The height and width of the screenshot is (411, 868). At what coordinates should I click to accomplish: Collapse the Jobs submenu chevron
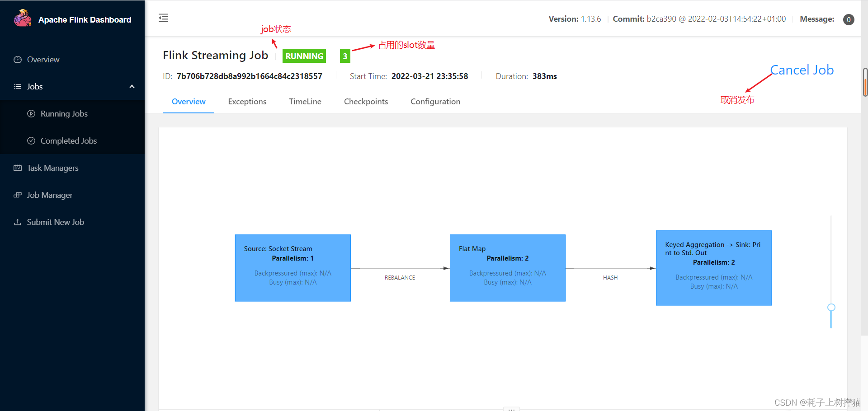tap(132, 87)
